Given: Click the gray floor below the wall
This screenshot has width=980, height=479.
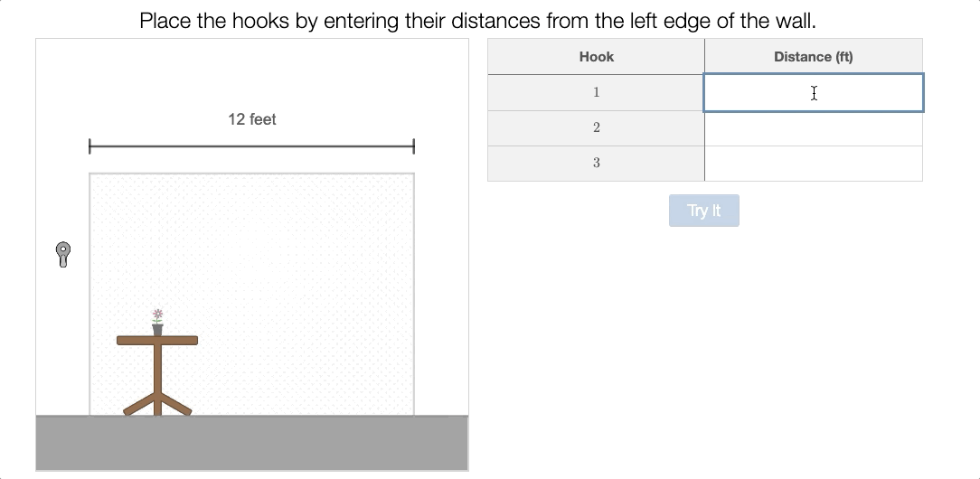Looking at the screenshot, I should click(x=252, y=443).
